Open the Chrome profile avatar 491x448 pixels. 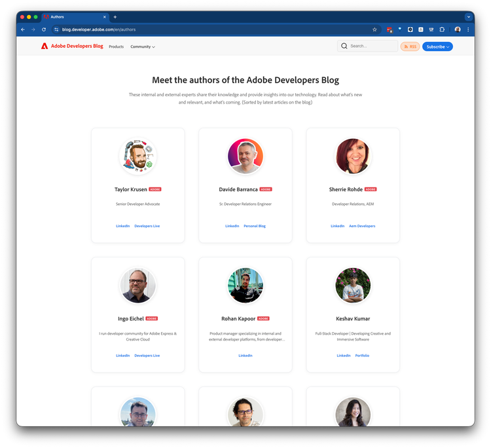coord(458,29)
